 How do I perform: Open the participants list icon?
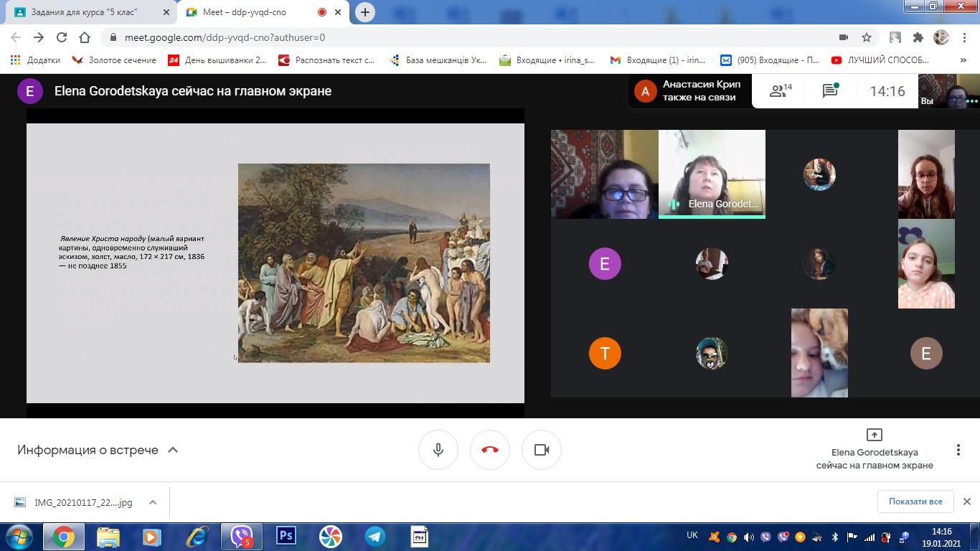click(x=780, y=91)
